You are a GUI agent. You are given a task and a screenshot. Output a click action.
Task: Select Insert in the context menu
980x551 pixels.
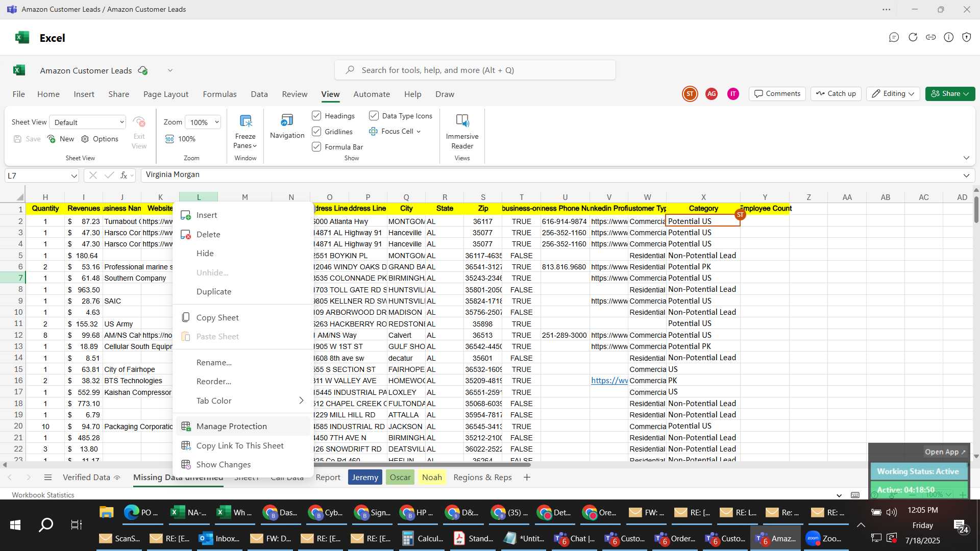[243, 215]
